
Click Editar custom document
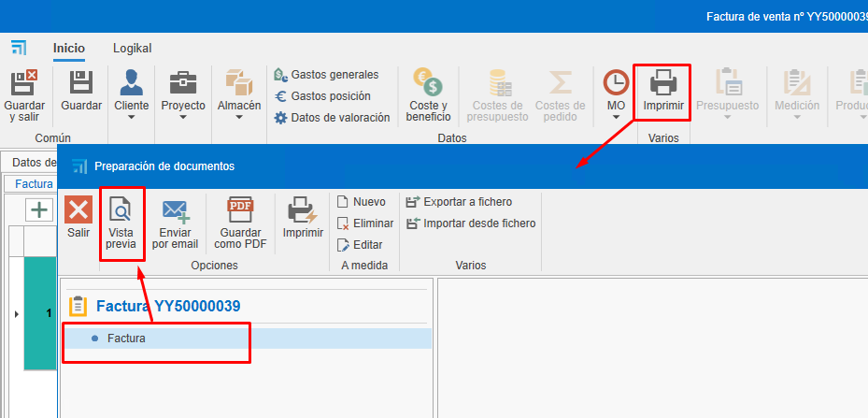360,244
